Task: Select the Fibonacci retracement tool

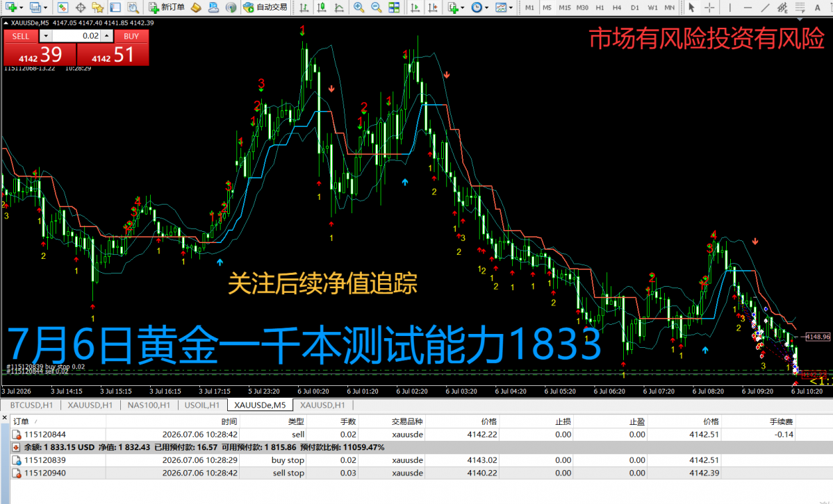Action: click(800, 8)
